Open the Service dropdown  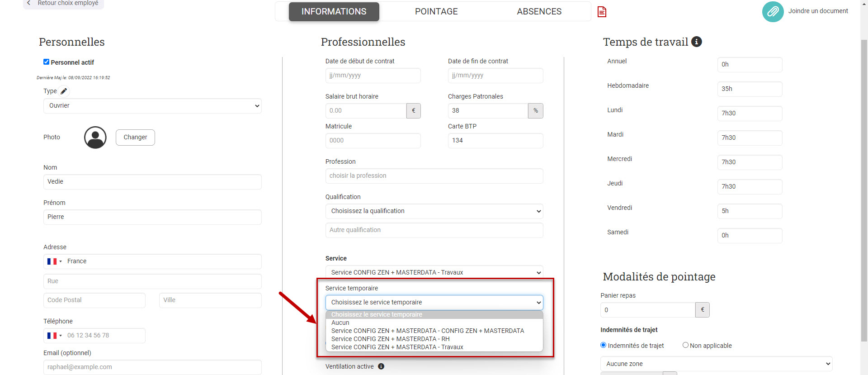coord(434,272)
